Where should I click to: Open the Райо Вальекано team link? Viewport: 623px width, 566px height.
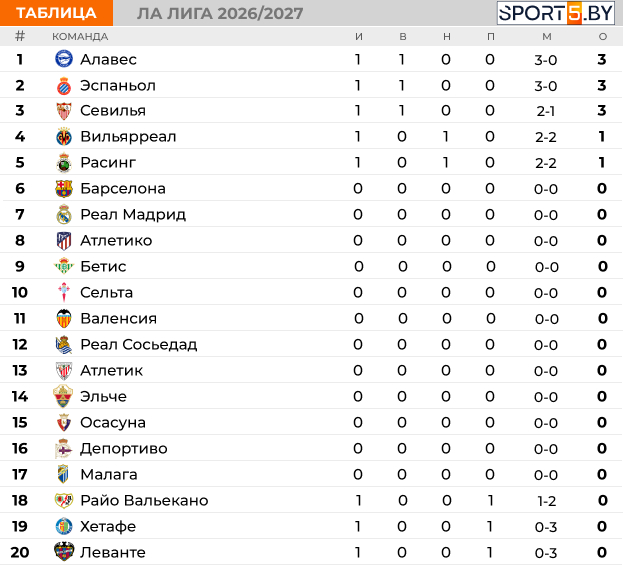coord(144,500)
